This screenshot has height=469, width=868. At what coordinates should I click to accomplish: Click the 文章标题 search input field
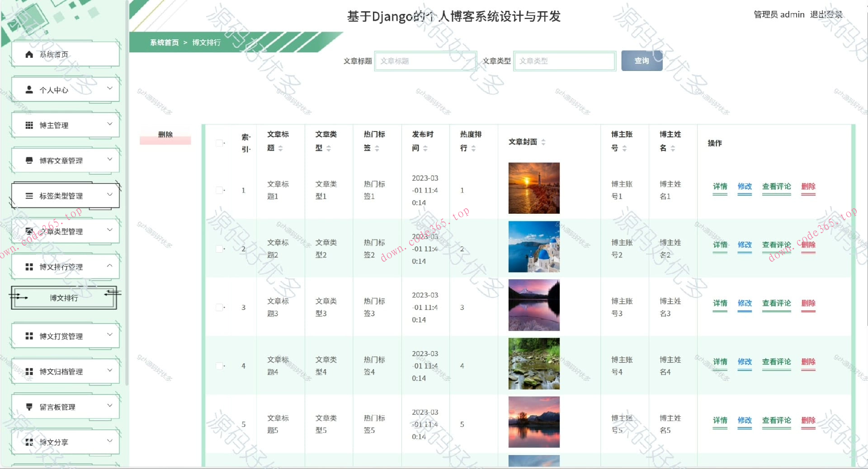(x=425, y=61)
